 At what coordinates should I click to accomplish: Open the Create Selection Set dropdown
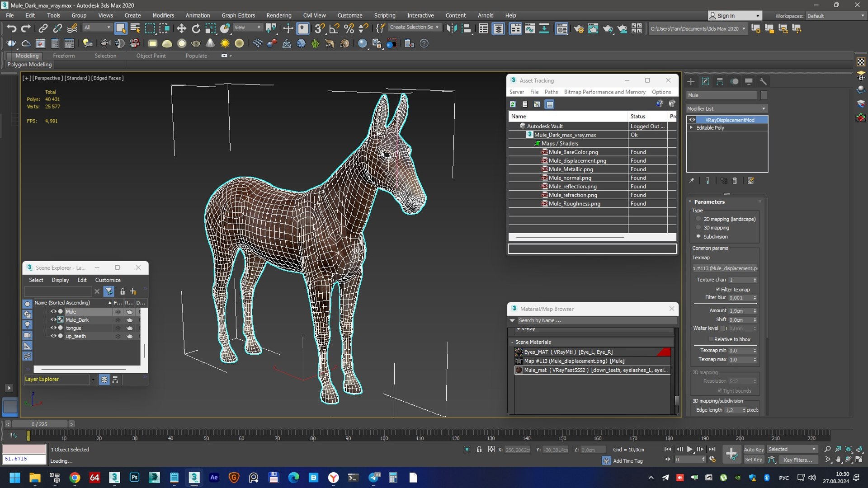click(x=414, y=27)
